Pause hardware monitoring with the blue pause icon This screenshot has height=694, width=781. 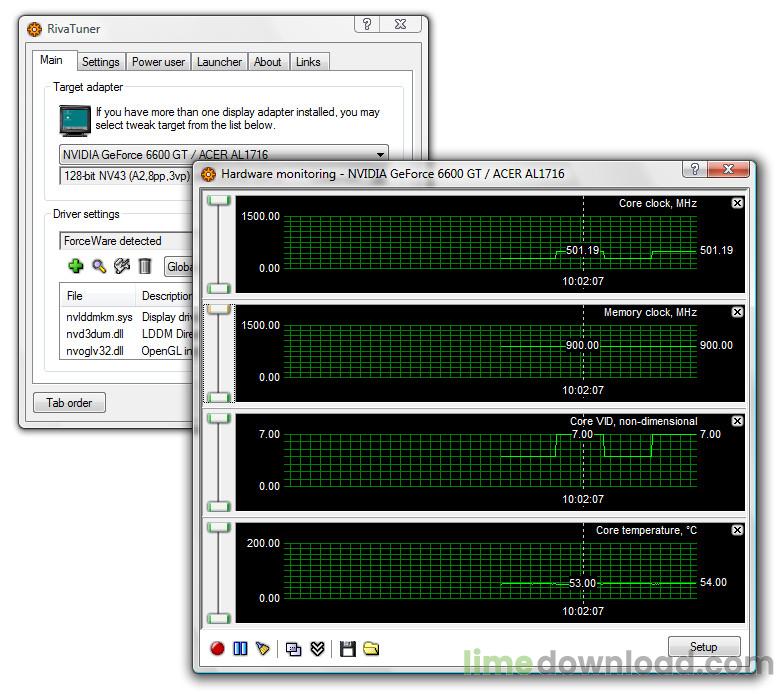click(x=240, y=648)
